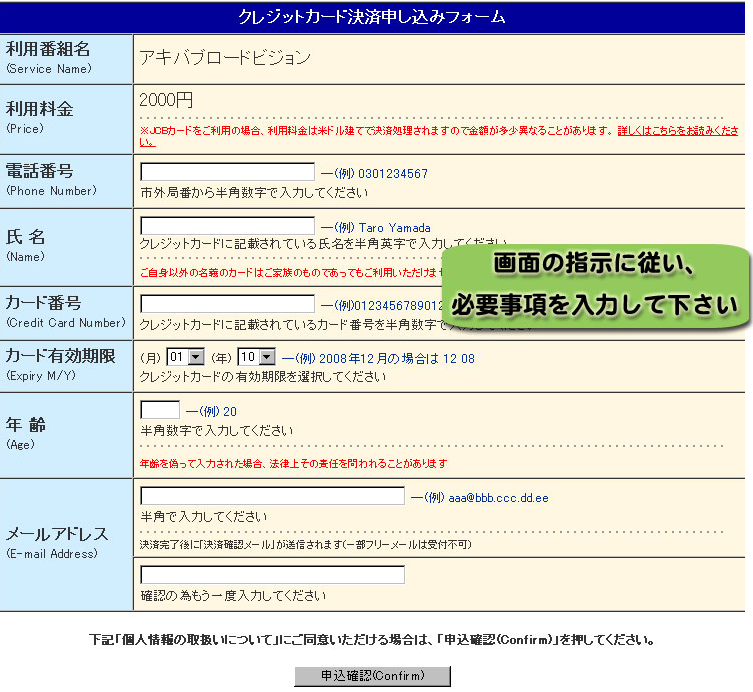Select the アキバブロードビジョン service name text
This screenshot has width=753, height=692.
[225, 58]
